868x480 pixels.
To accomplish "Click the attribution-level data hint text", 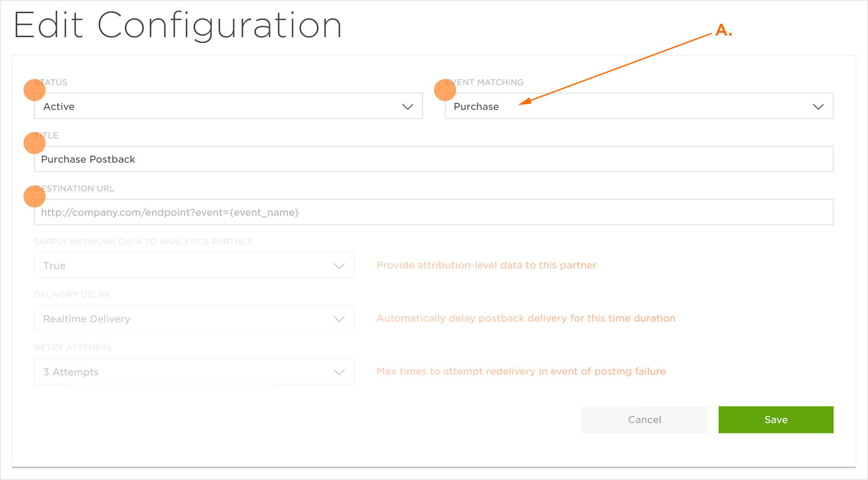I will coord(486,265).
